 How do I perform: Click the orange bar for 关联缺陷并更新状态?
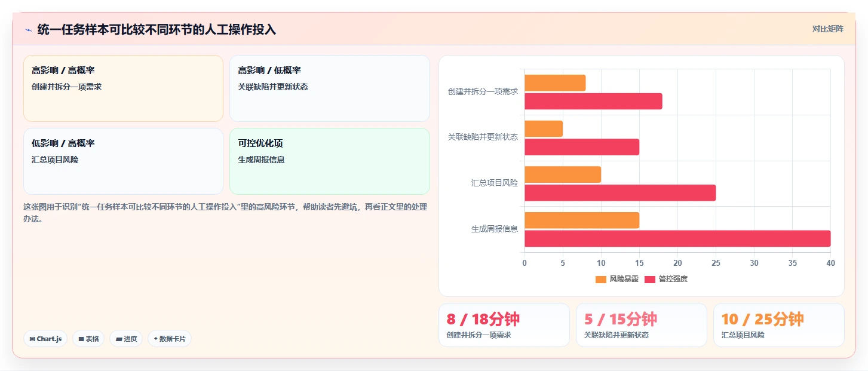(544, 128)
